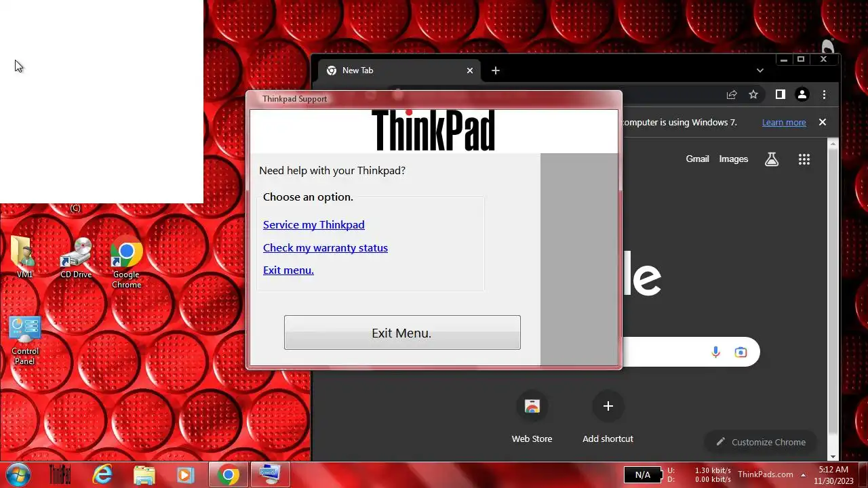Click the Customize Chrome button
This screenshot has height=488, width=868.
(761, 442)
